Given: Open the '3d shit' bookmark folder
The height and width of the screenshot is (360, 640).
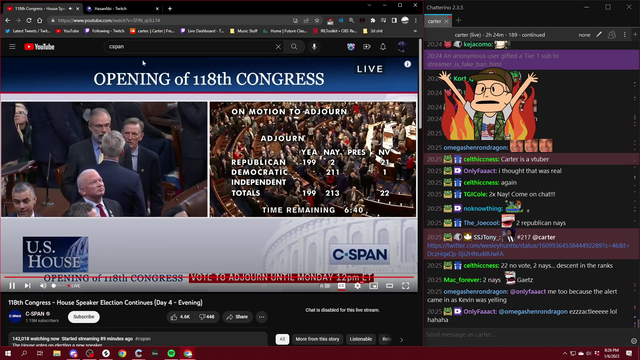Looking at the screenshot, I should [x=373, y=31].
